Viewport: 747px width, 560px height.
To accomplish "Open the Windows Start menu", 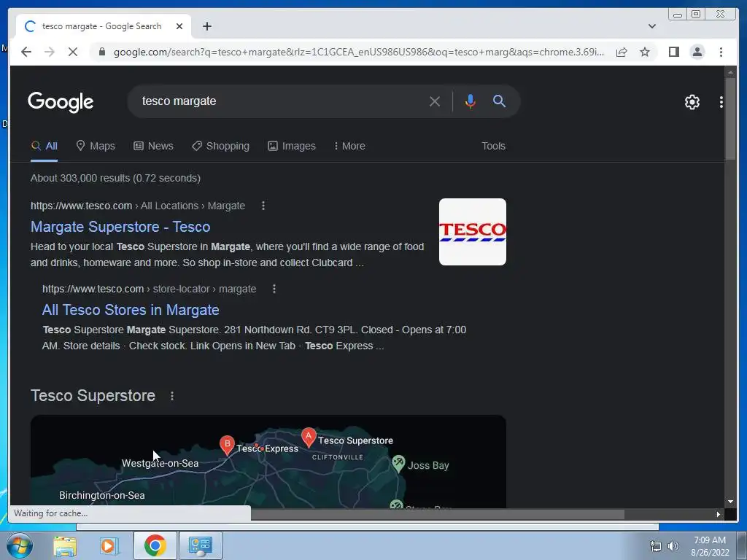I will pyautogui.click(x=20, y=545).
